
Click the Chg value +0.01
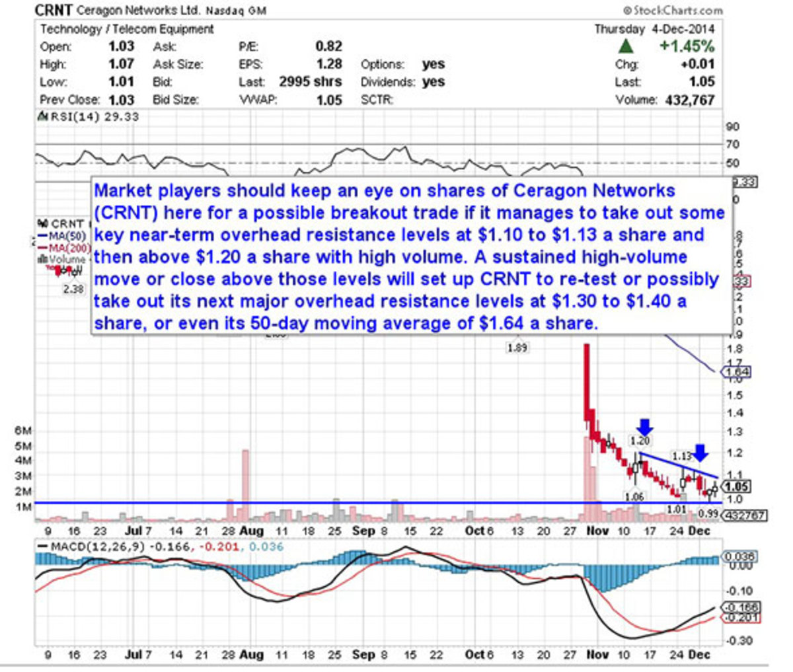[697, 65]
